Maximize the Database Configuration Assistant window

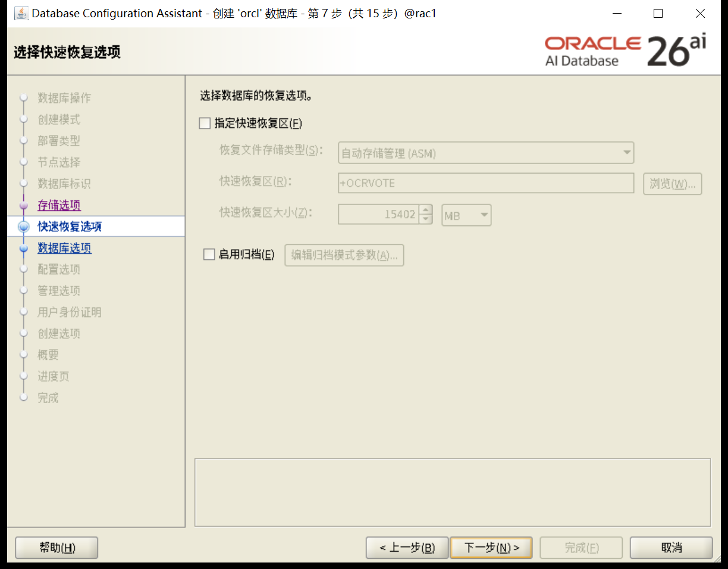tap(658, 13)
